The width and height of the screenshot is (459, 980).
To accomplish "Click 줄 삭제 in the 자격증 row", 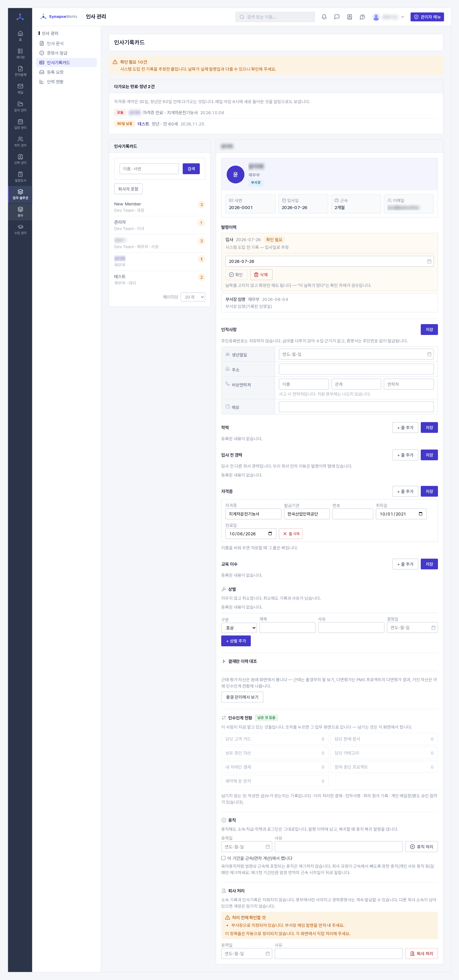I will (291, 533).
